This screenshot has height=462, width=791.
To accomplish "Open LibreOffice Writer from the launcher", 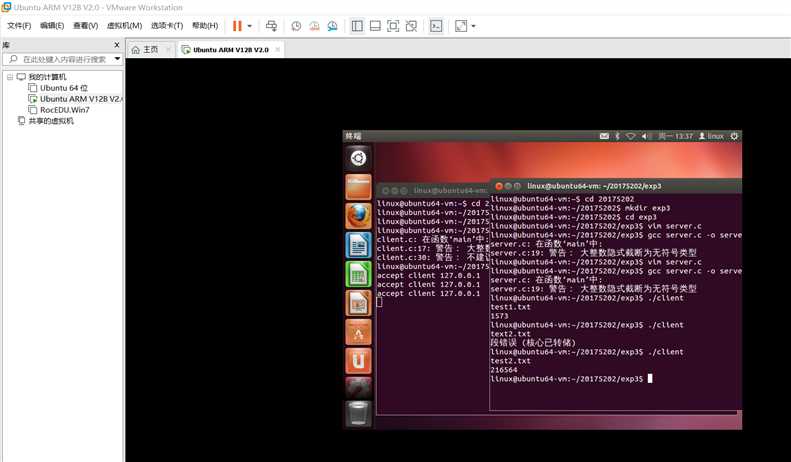I will [358, 245].
